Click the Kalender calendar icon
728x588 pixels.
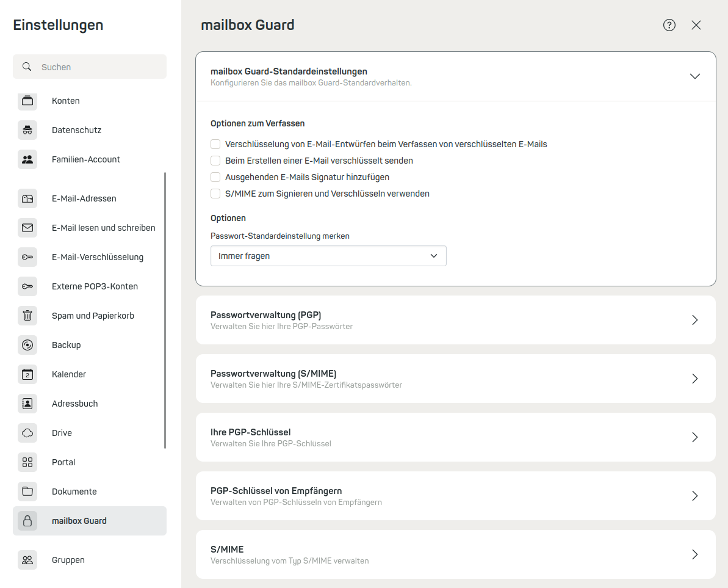pyautogui.click(x=27, y=374)
